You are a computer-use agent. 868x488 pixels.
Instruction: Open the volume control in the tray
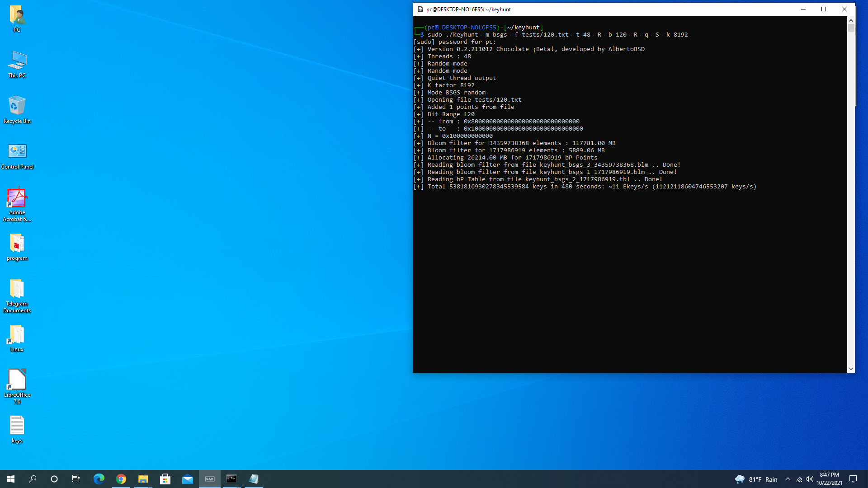(810, 479)
